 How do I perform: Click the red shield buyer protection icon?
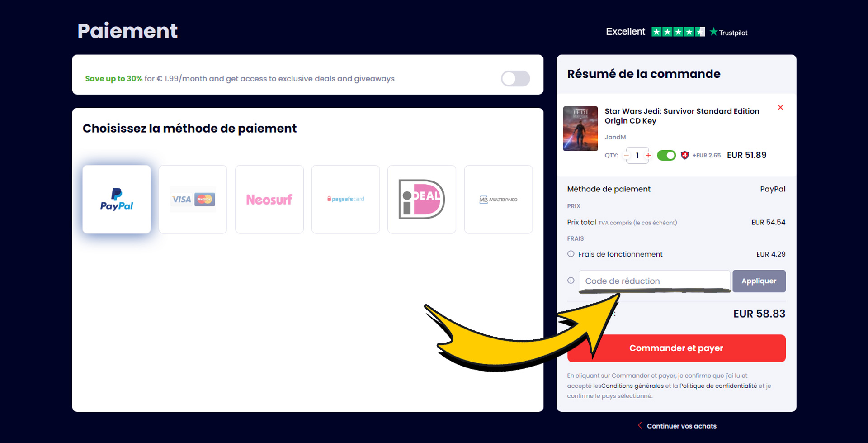pyautogui.click(x=685, y=155)
